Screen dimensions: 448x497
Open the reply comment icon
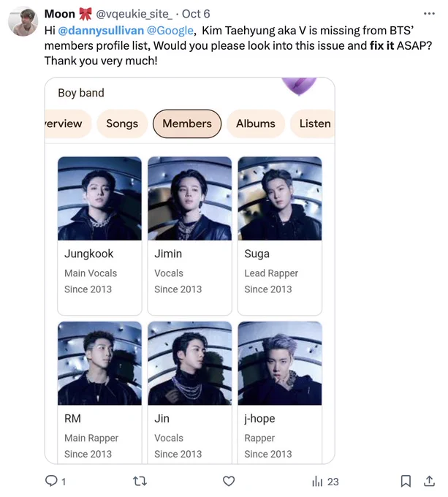coord(51,480)
